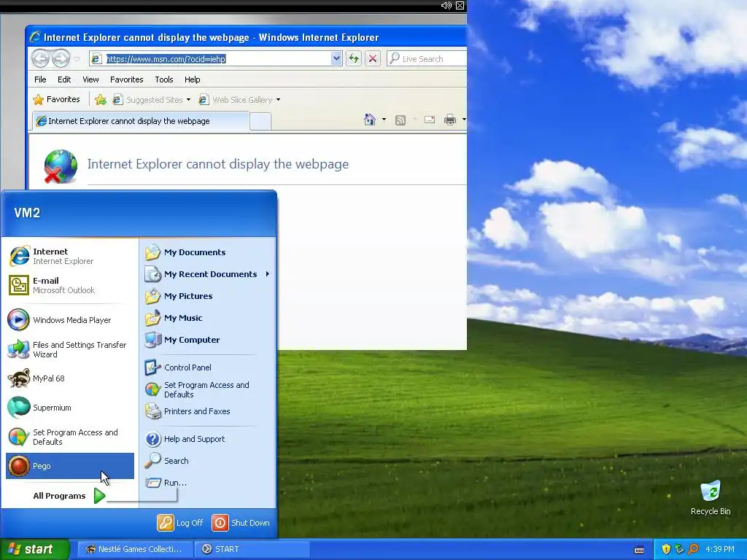Screen dimensions: 747x560
Task: Click the on-screen keyboard icon in taskbar
Action: click(639, 550)
